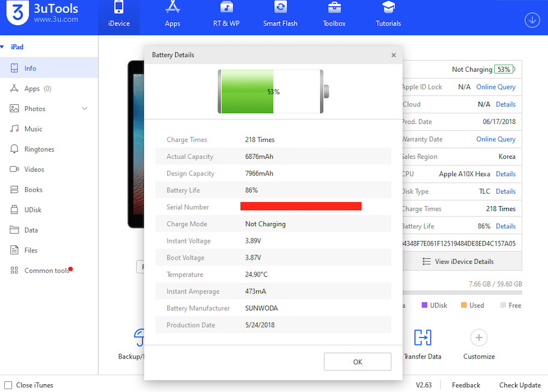Click the storage usage bar
The width and height of the screenshot is (548, 392).
(462, 293)
